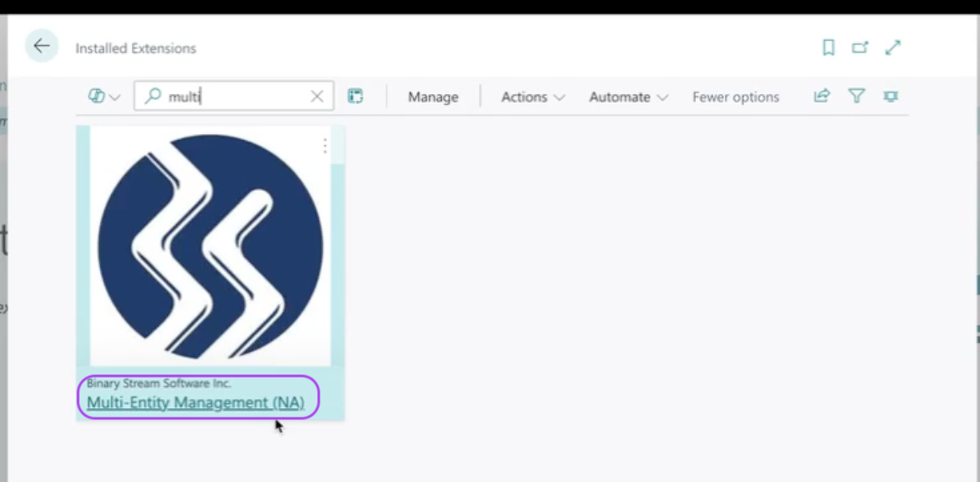The image size is (980, 482).
Task: Show more options for the extension tile
Action: [325, 146]
